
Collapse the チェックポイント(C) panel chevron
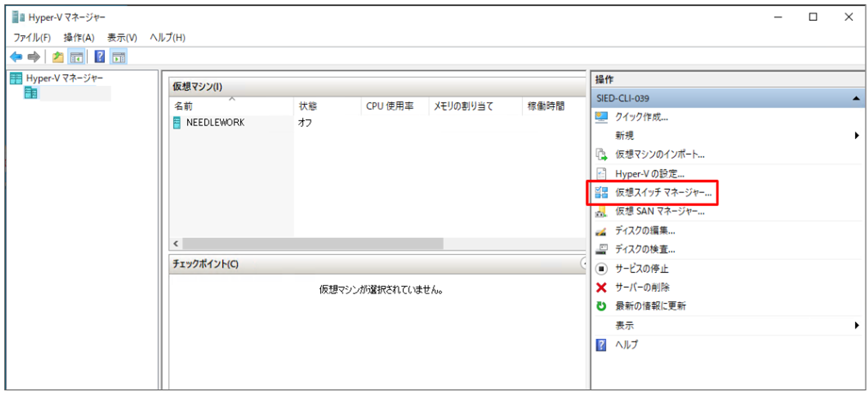tap(584, 263)
